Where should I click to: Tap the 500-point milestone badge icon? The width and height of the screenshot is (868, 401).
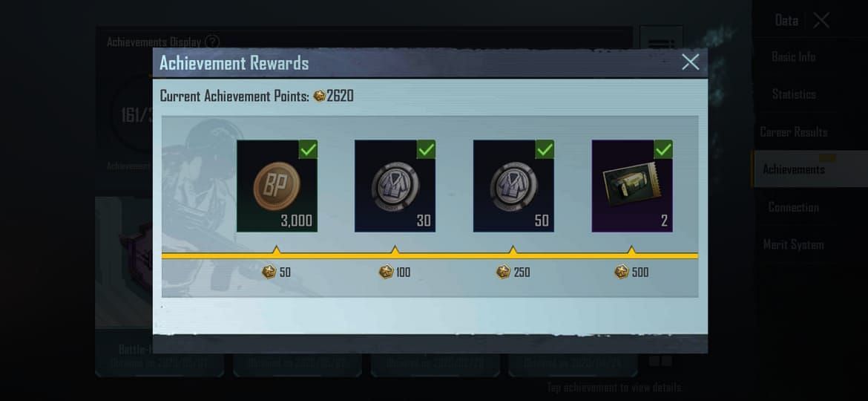click(x=622, y=272)
